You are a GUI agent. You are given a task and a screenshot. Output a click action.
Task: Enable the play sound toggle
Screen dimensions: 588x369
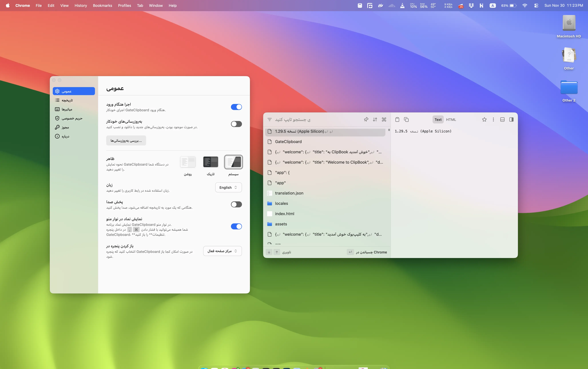(x=236, y=204)
